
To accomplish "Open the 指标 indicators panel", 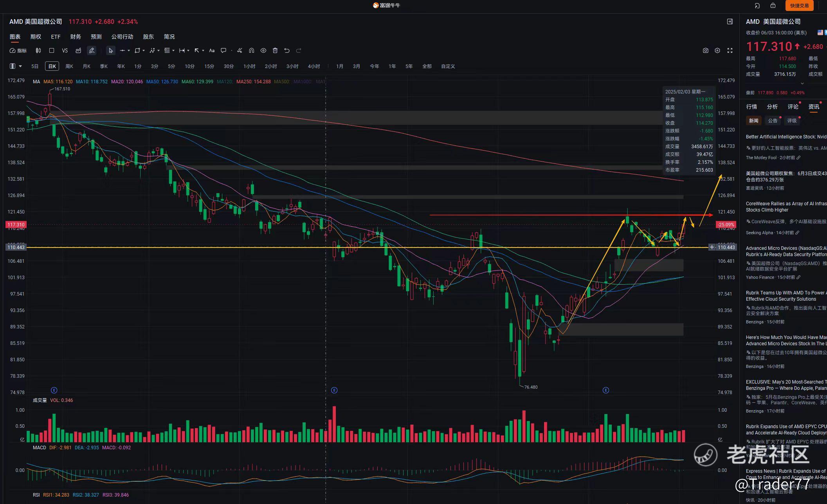I will (x=18, y=50).
